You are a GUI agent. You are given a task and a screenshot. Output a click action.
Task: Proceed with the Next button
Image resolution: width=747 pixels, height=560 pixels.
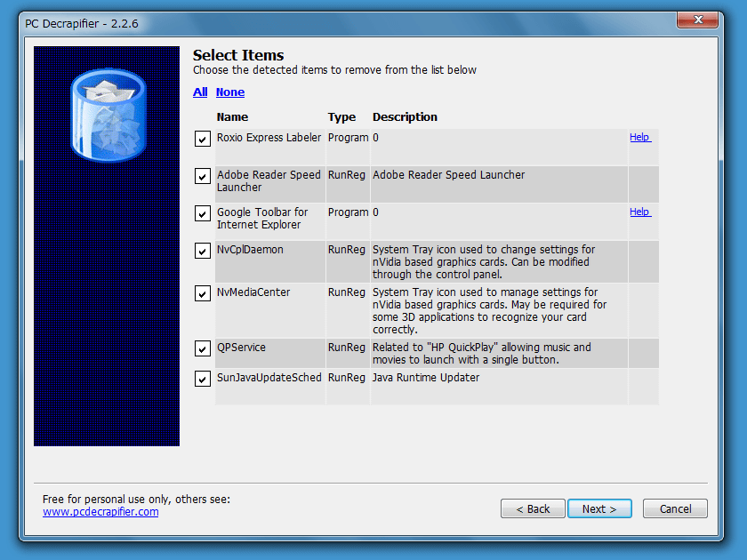click(599, 508)
